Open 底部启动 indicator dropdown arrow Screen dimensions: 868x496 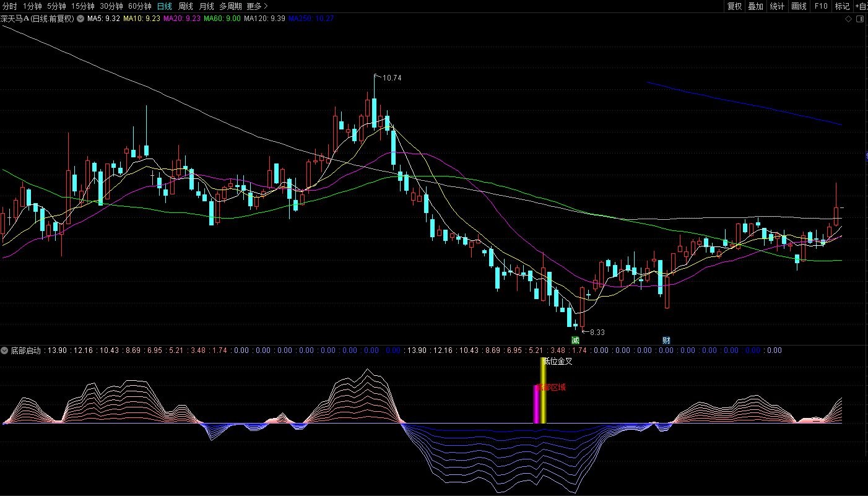[4, 350]
